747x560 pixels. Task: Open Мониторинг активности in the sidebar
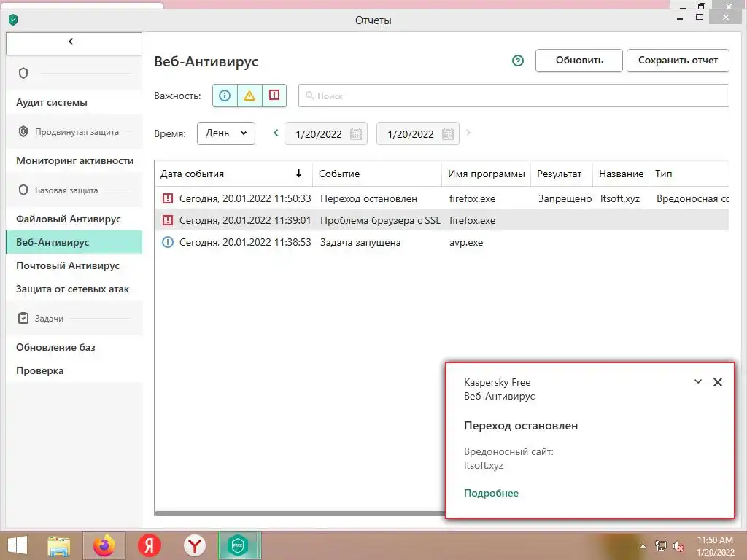(x=74, y=160)
